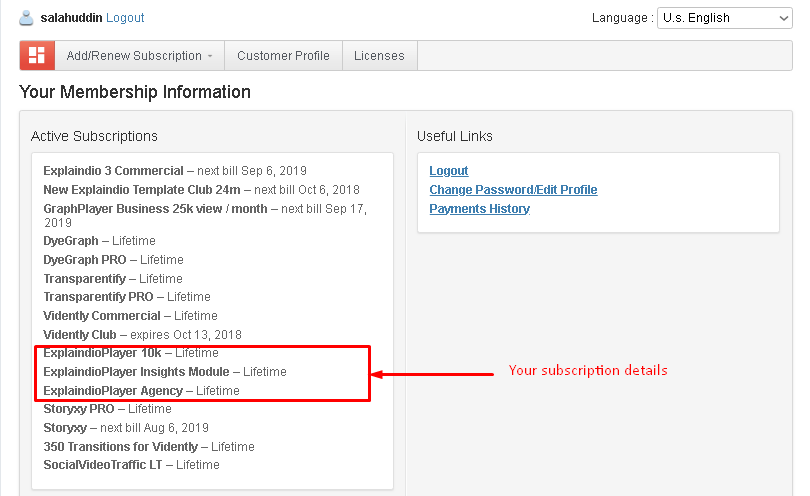Click the Logout link next to username
Screen dimensions: 810x496
[125, 18]
